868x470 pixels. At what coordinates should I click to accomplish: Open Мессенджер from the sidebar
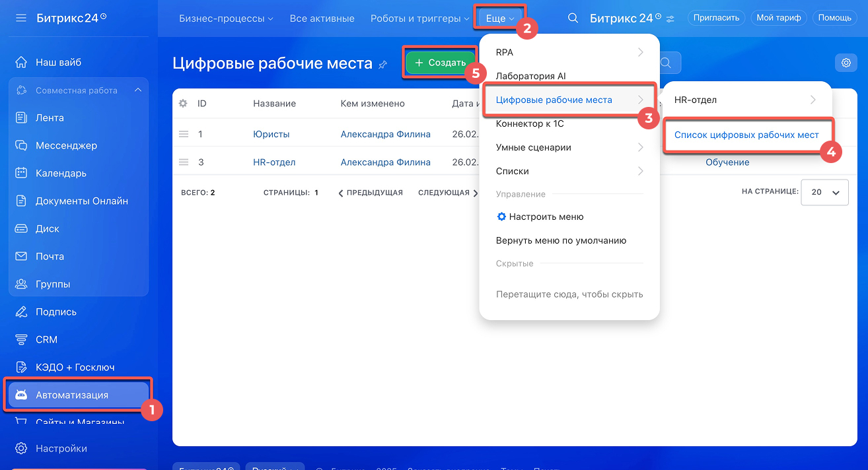tap(66, 145)
